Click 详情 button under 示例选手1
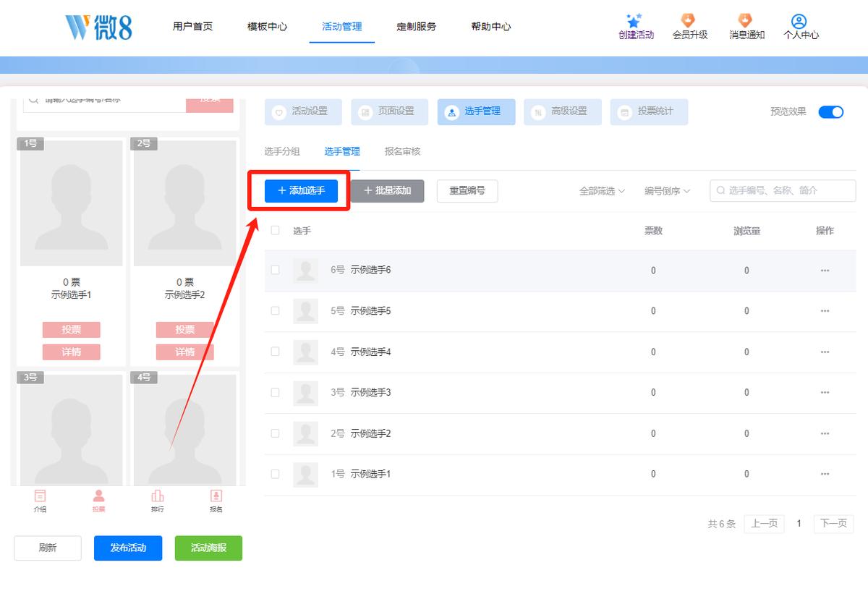 (x=71, y=352)
